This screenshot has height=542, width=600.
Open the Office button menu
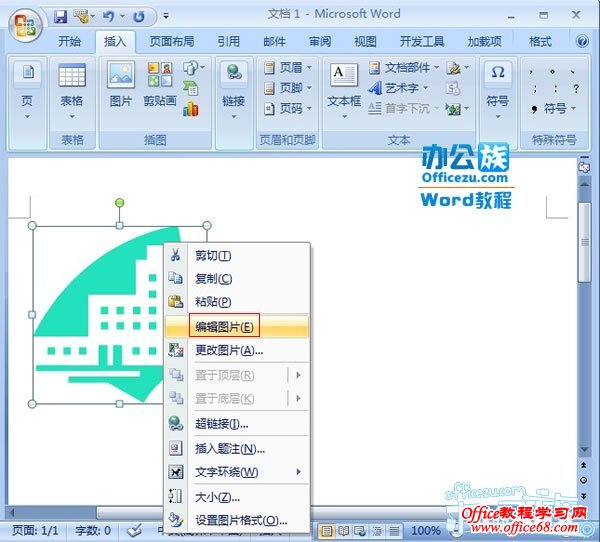click(x=25, y=25)
